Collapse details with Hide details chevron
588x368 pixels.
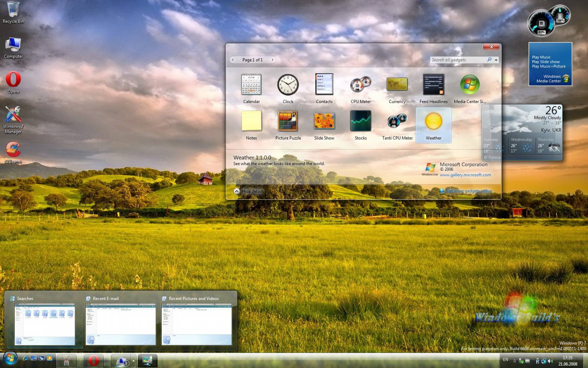[x=237, y=191]
